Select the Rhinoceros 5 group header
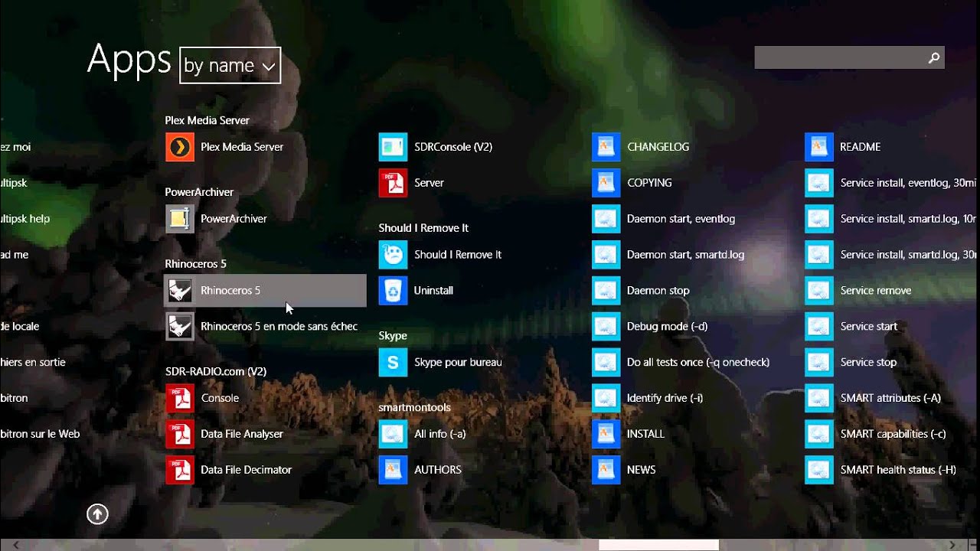 [196, 264]
